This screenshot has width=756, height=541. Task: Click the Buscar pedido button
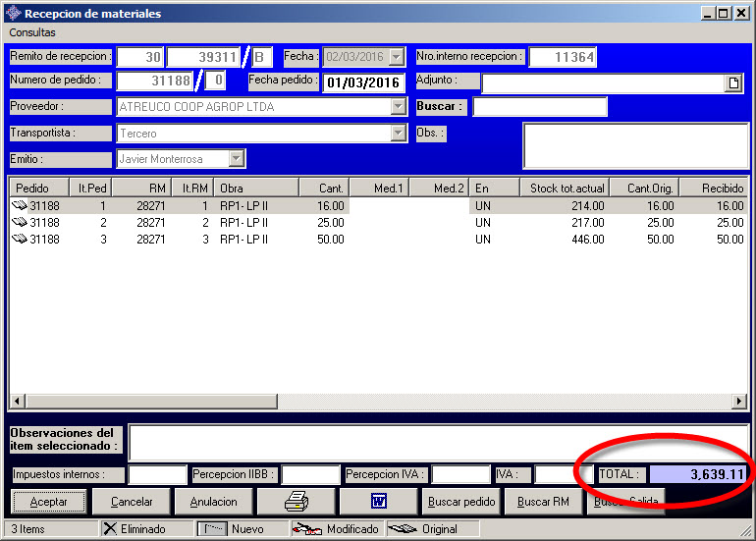pos(460,502)
